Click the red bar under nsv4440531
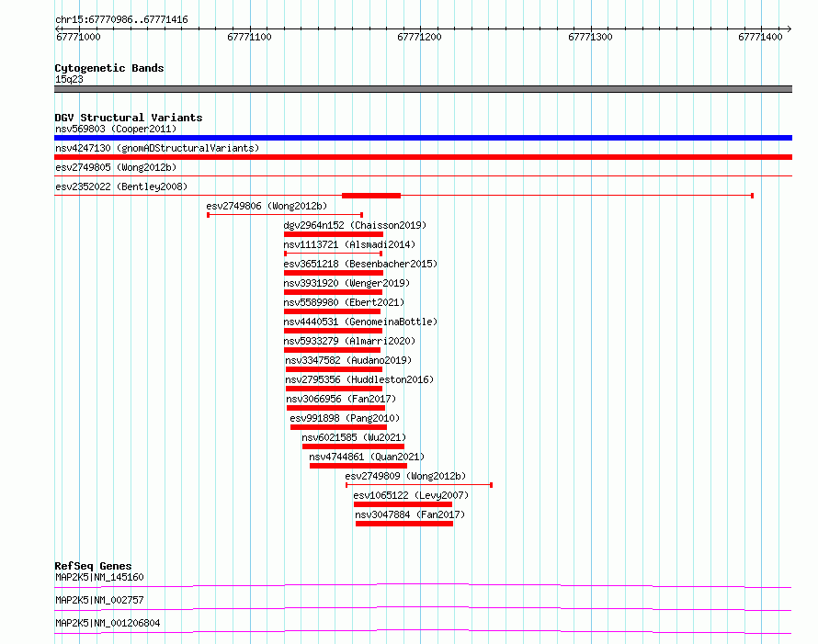The image size is (818, 644). click(333, 331)
